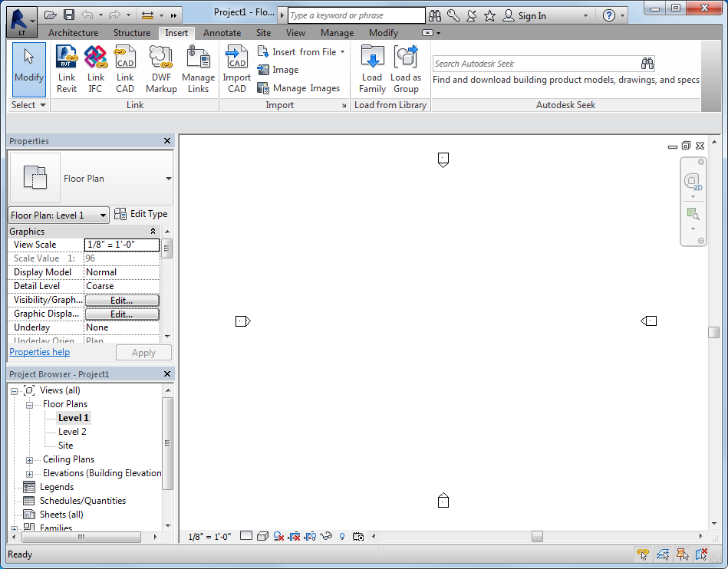Switch to the Structure tab
Screen dimensions: 728x569
(132, 33)
